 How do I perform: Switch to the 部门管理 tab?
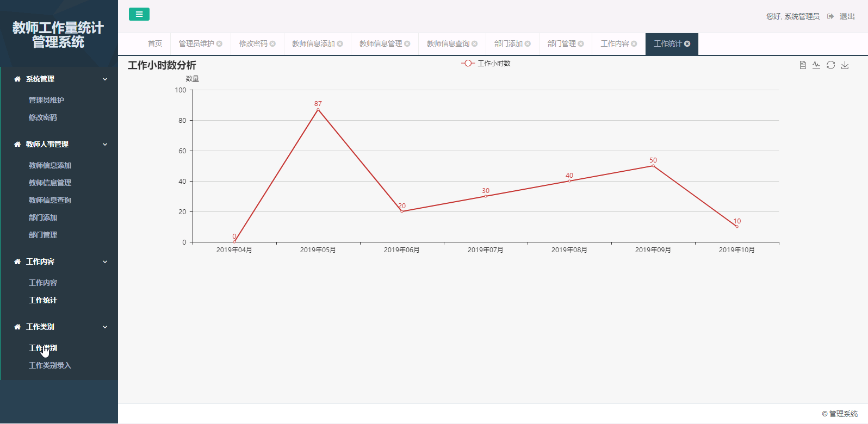562,43
